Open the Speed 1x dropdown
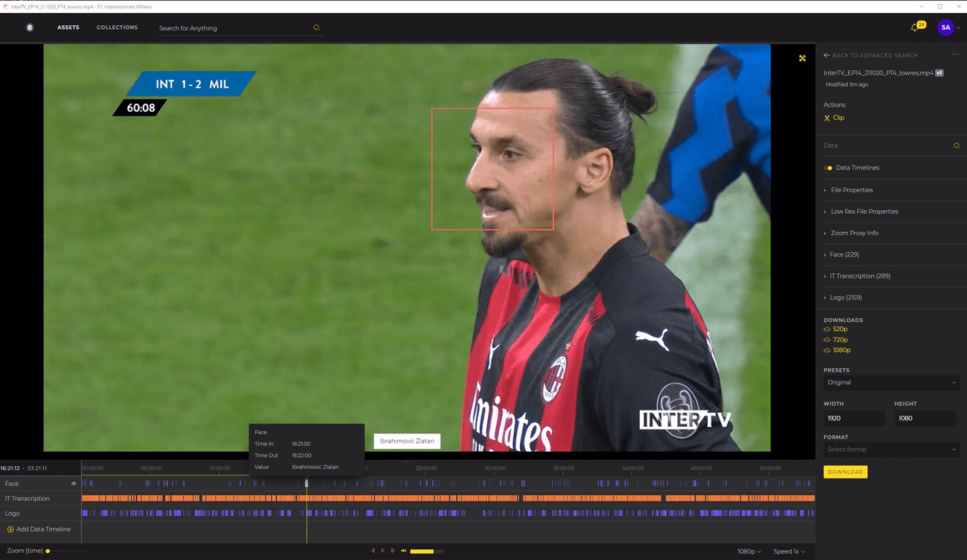Image resolution: width=967 pixels, height=560 pixels. pos(789,552)
